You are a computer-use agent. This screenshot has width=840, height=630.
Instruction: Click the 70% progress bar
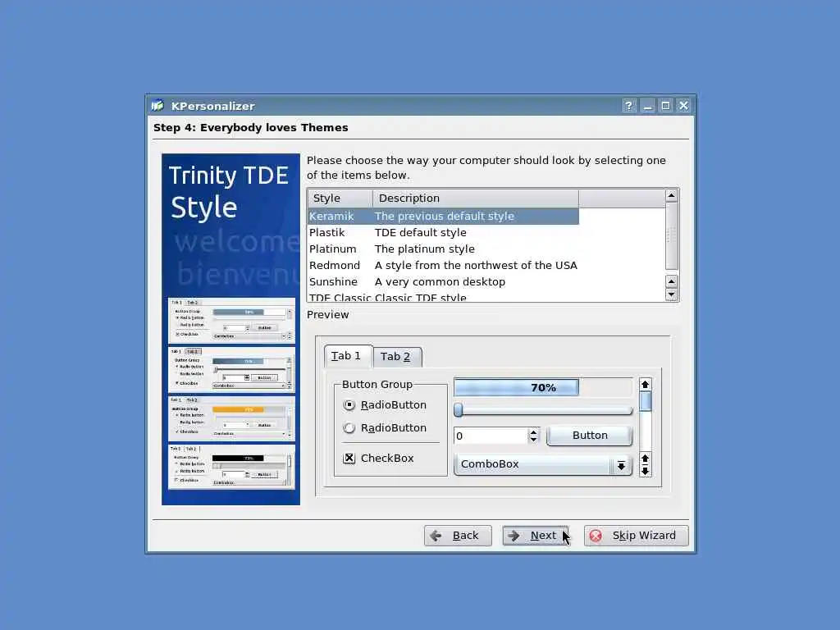coord(543,387)
